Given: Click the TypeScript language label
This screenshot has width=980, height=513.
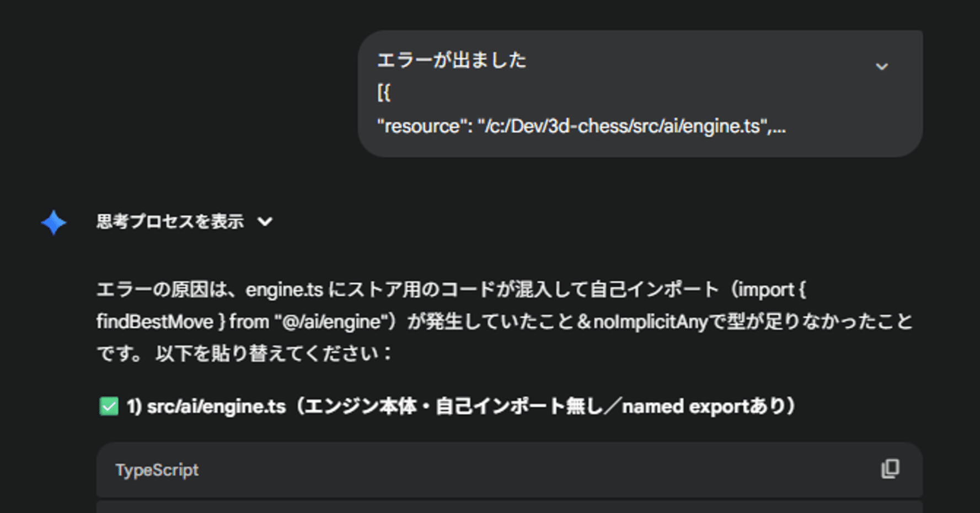Looking at the screenshot, I should point(157,470).
